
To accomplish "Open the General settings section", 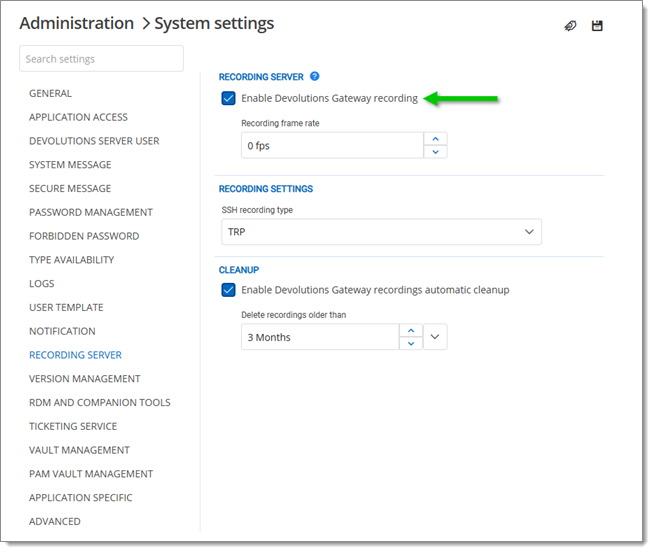I will click(50, 93).
